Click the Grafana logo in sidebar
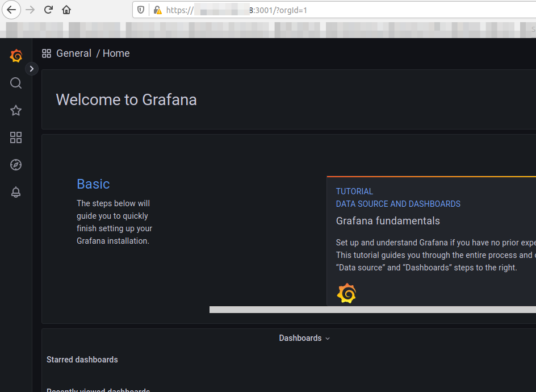536x392 pixels. pos(16,56)
